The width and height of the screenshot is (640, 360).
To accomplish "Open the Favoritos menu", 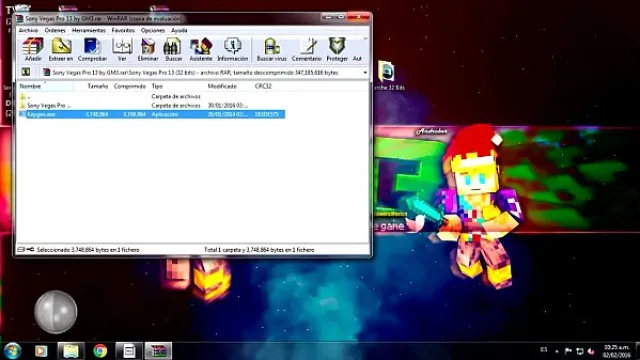I will [x=123, y=30].
